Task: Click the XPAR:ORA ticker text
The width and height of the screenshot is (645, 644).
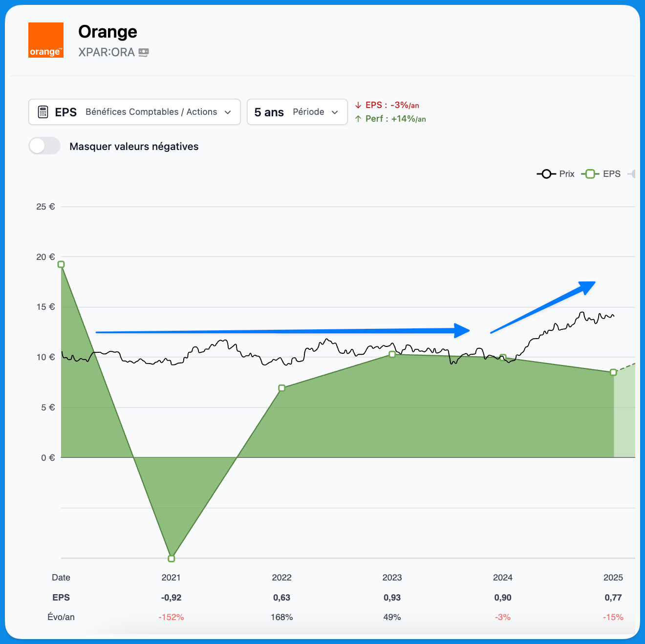Action: click(107, 52)
